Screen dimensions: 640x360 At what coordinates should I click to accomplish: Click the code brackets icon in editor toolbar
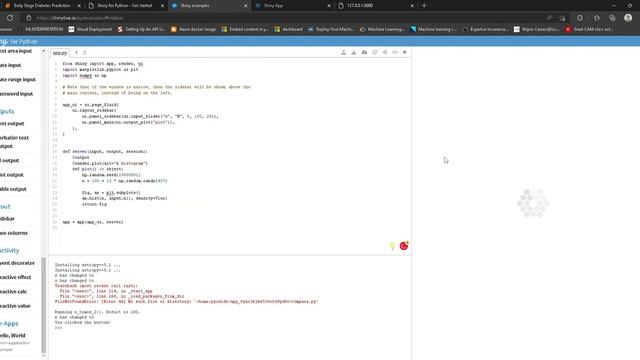[x=395, y=52]
